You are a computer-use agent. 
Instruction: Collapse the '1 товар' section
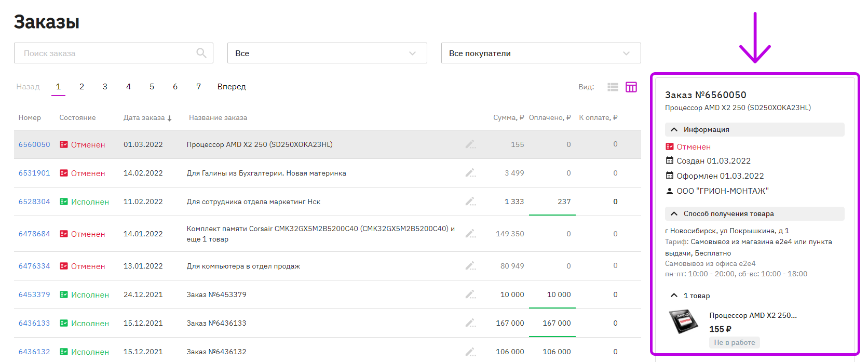point(690,296)
